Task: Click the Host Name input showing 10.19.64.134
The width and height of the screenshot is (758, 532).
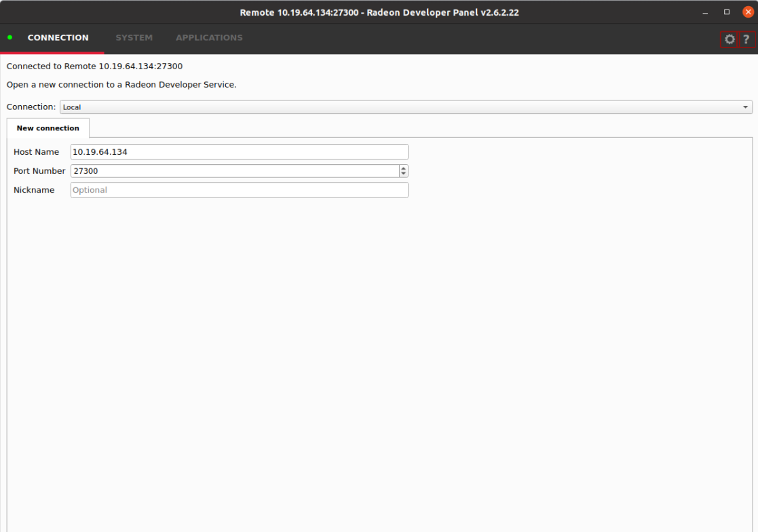Action: pyautogui.click(x=238, y=151)
